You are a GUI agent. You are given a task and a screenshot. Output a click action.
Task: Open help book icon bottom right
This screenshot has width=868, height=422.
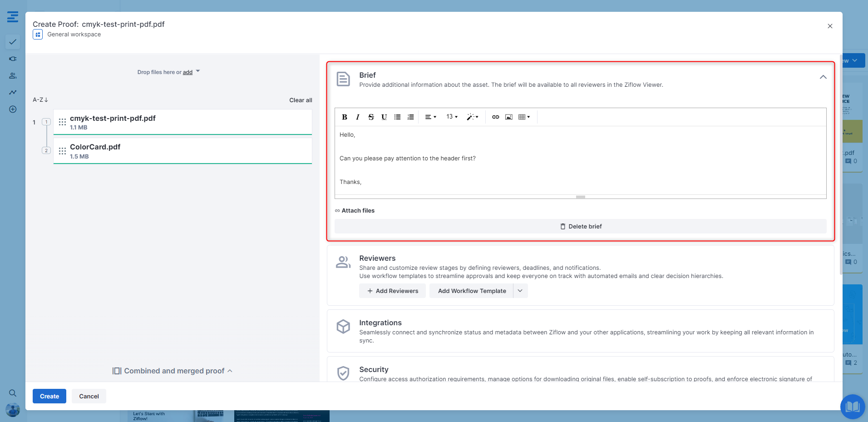[x=853, y=407]
